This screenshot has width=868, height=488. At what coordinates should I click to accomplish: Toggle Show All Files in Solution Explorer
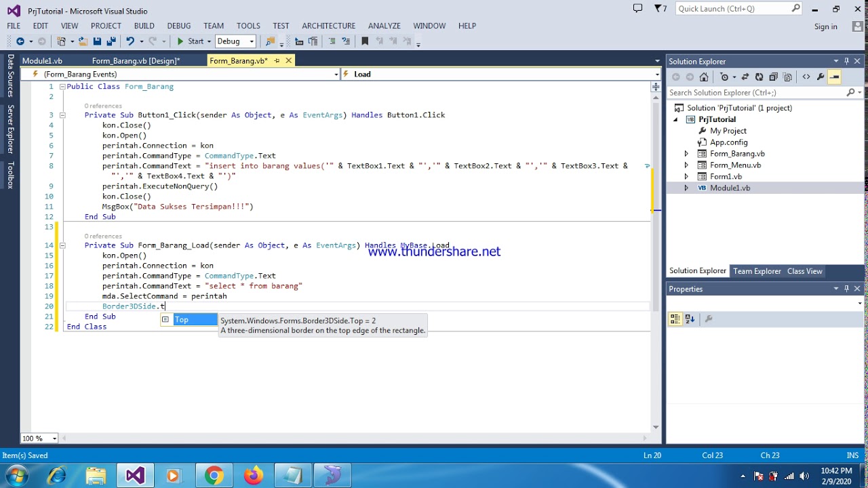point(787,77)
